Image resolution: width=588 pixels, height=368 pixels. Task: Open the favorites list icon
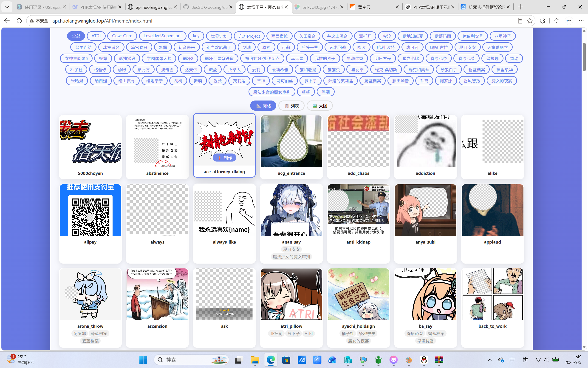click(556, 21)
